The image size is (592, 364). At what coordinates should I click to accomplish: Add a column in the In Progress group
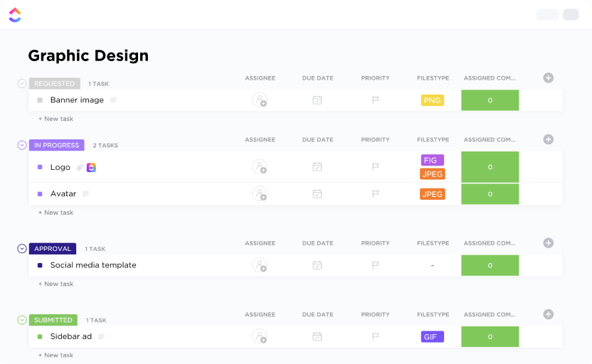tap(549, 139)
